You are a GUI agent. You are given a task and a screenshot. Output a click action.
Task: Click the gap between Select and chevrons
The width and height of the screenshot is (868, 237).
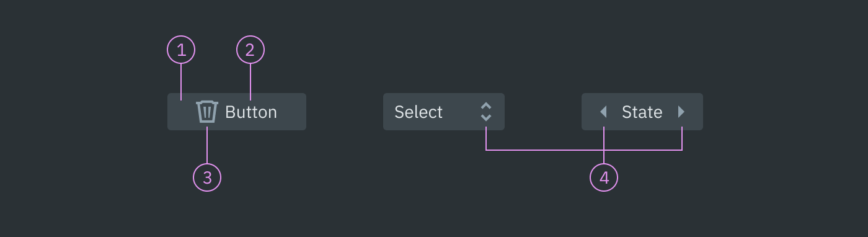pos(462,112)
